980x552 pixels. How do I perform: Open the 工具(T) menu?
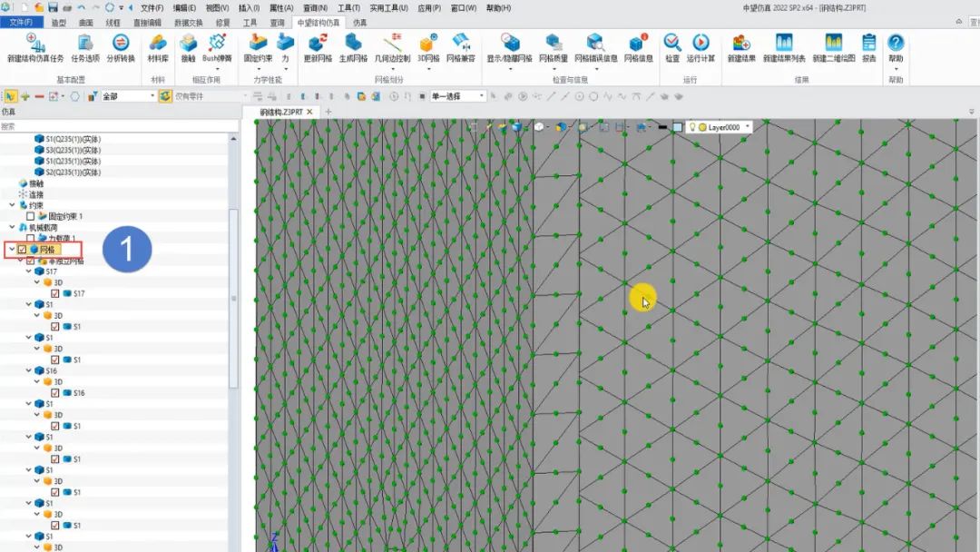348,8
